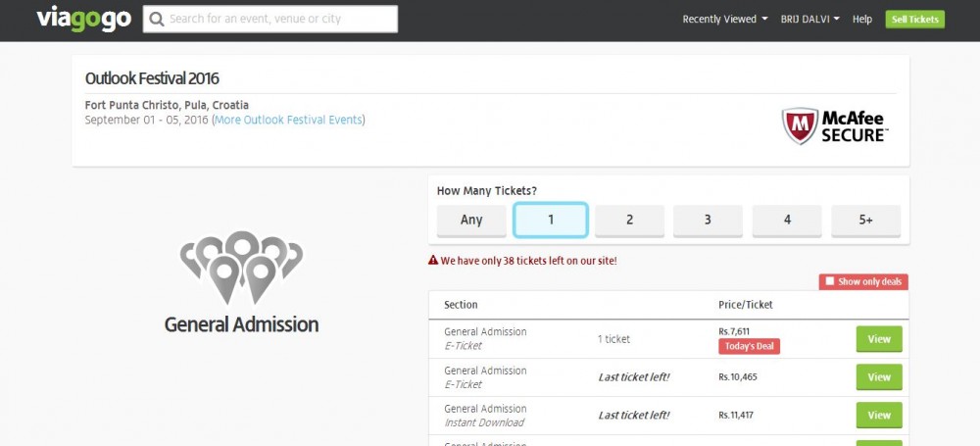Open More Outlook Festival Events link
980x446 pixels.
click(288, 120)
